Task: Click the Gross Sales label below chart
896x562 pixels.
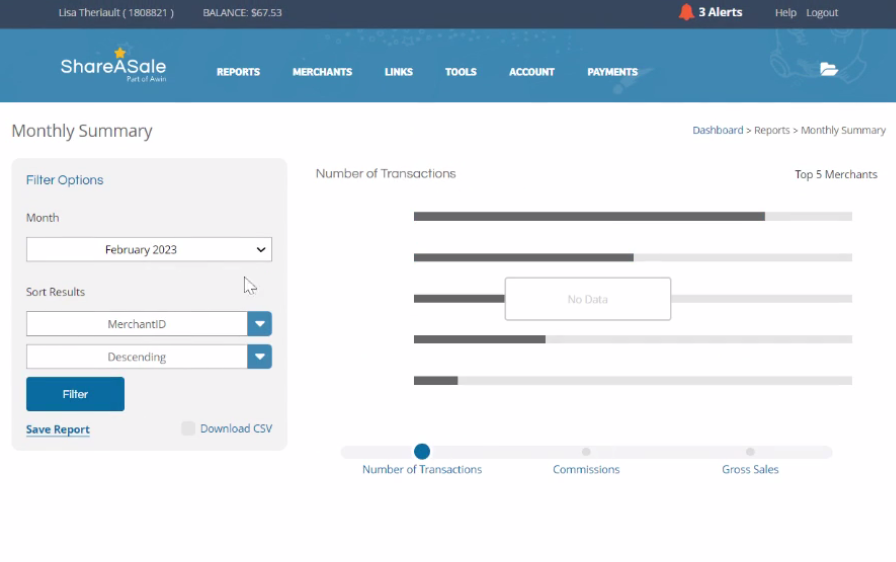Action: (x=750, y=469)
